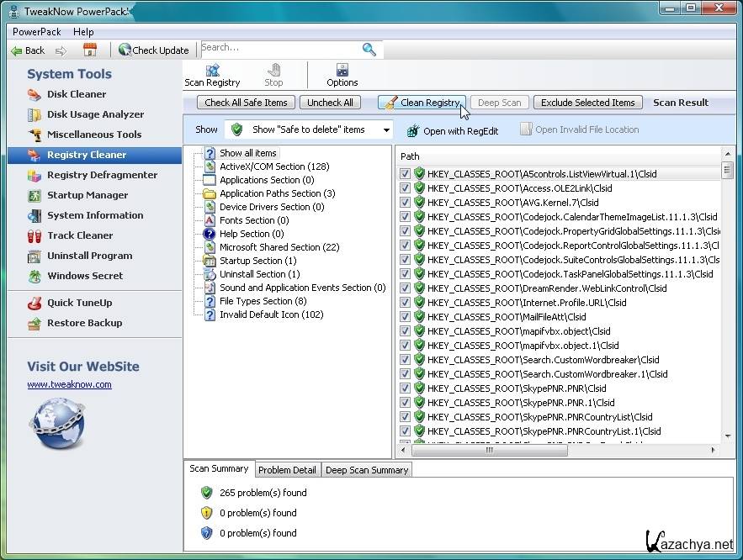Select Invalid Default Icon tree item

point(271,314)
